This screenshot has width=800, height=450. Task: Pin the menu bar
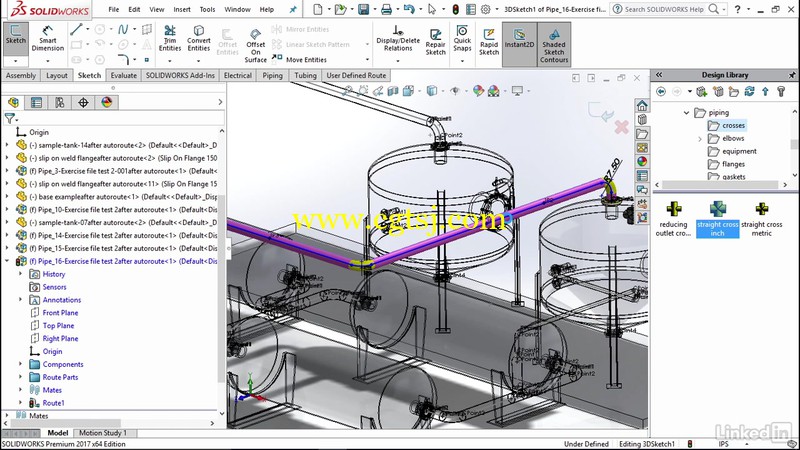point(293,9)
